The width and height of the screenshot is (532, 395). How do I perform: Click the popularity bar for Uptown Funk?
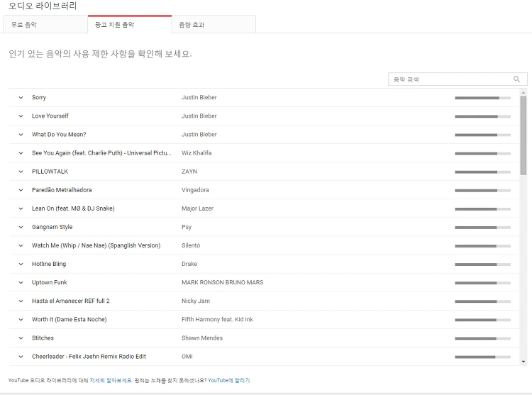click(x=482, y=283)
